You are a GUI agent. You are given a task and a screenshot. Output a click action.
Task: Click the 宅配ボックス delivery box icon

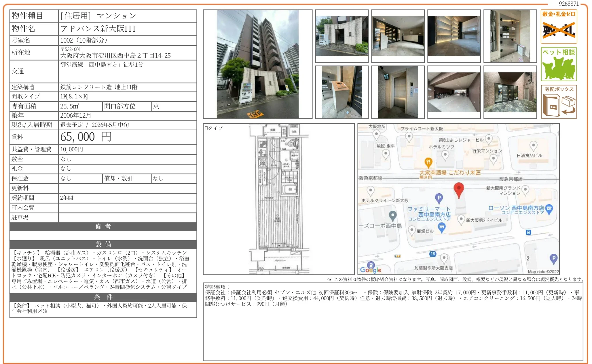pyautogui.click(x=559, y=102)
